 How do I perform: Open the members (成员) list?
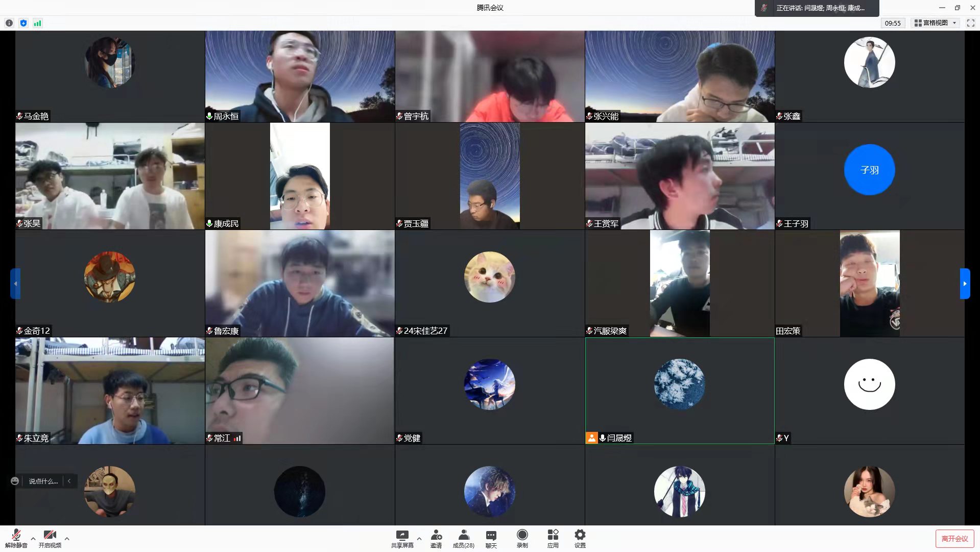(463, 538)
